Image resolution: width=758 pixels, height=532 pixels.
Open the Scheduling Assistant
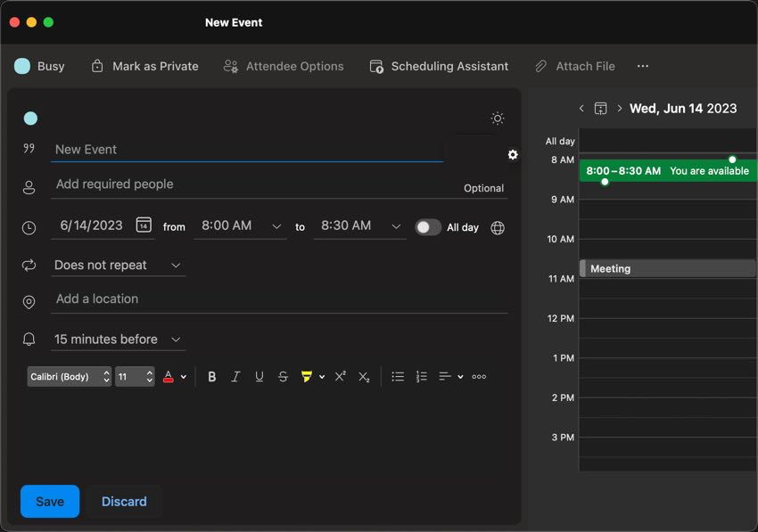tap(439, 66)
